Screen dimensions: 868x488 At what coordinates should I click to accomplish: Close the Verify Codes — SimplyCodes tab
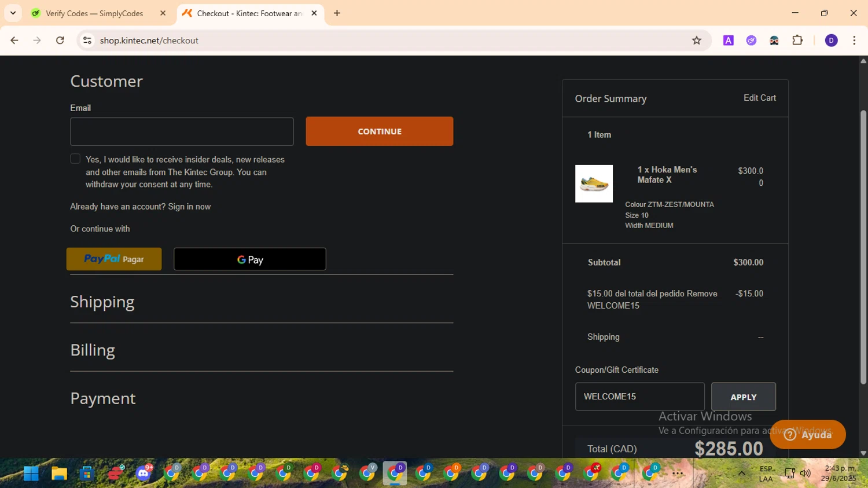tap(163, 13)
